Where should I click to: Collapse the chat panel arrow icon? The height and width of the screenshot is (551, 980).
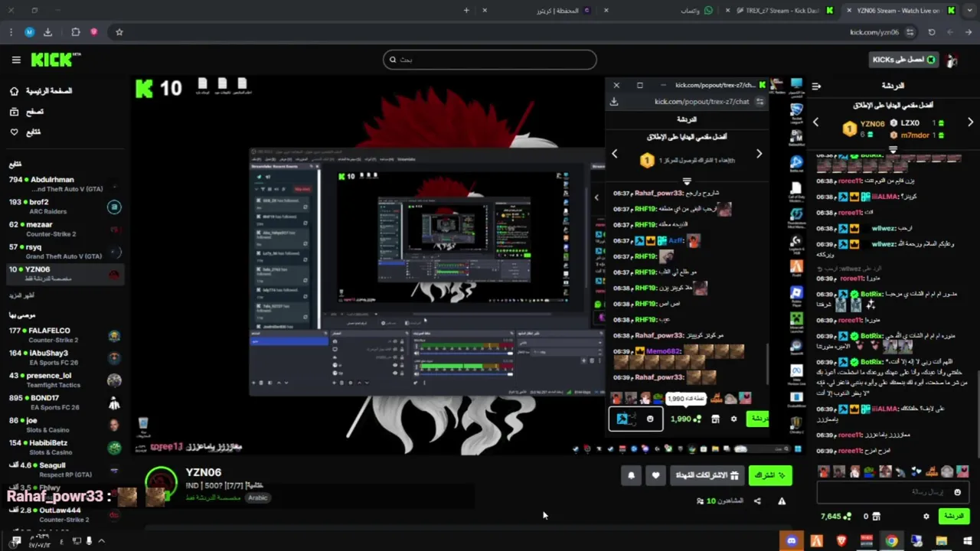pos(817,86)
